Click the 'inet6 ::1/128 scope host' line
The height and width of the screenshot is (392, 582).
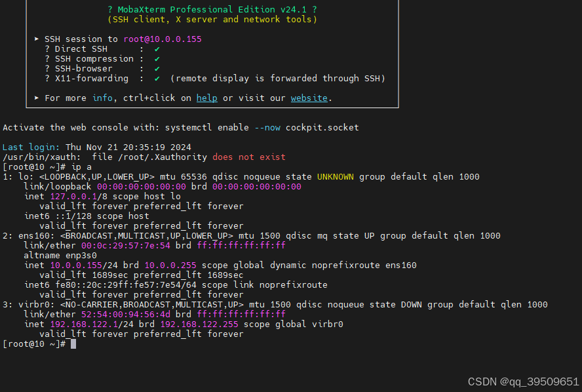(87, 216)
